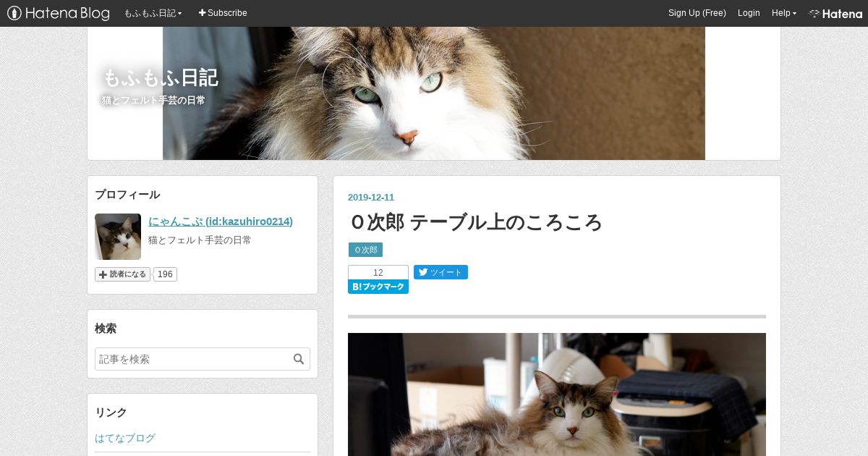Click the 検索 sidebar heading
The width and height of the screenshot is (868, 456).
106,329
